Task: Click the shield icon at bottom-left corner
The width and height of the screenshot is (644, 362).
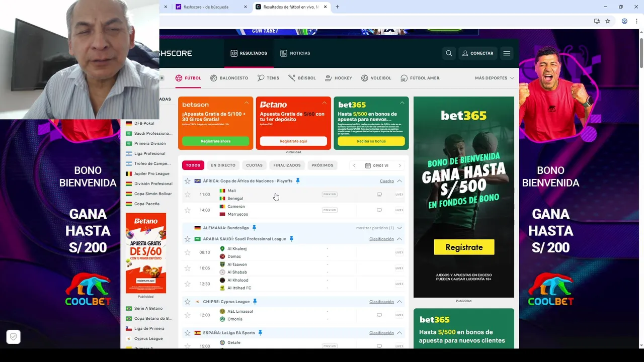Action: coord(14,337)
